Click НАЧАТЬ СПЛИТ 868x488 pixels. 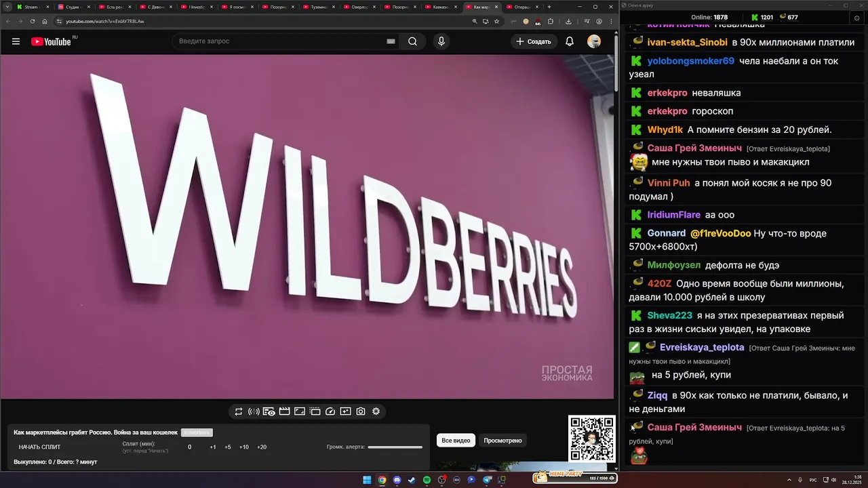point(39,447)
